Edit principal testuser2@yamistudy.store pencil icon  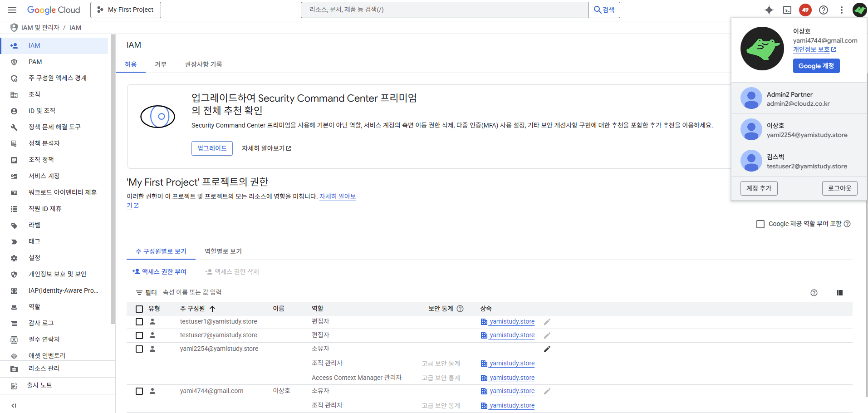(547, 335)
